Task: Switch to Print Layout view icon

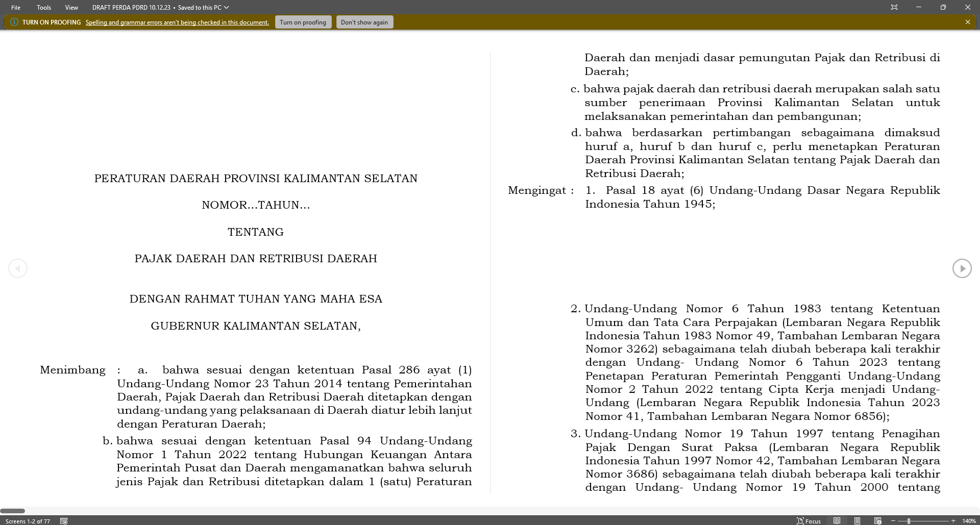Action: pos(857,521)
